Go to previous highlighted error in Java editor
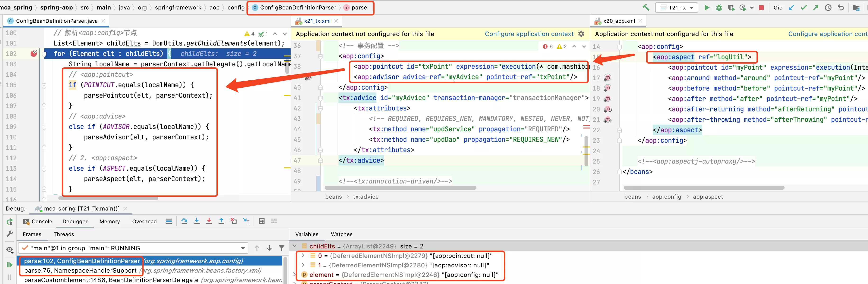The height and width of the screenshot is (284, 868). (x=275, y=34)
